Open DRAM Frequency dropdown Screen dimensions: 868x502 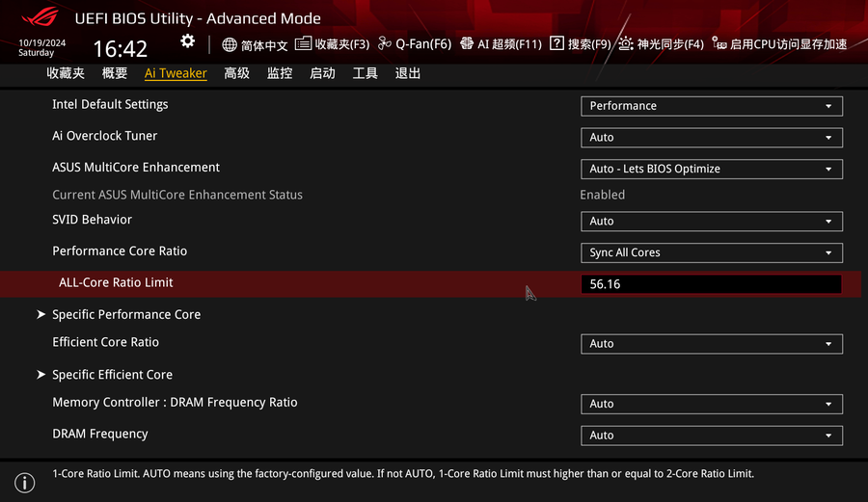pyautogui.click(x=712, y=436)
